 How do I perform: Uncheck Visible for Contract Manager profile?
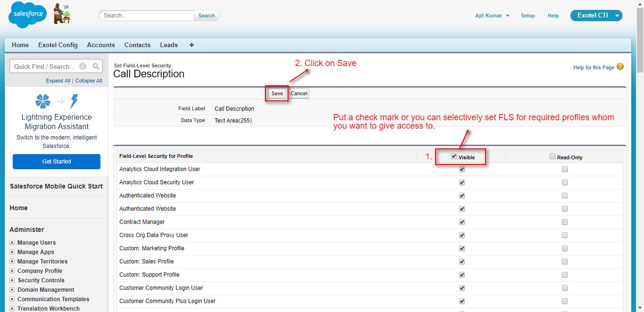click(462, 222)
